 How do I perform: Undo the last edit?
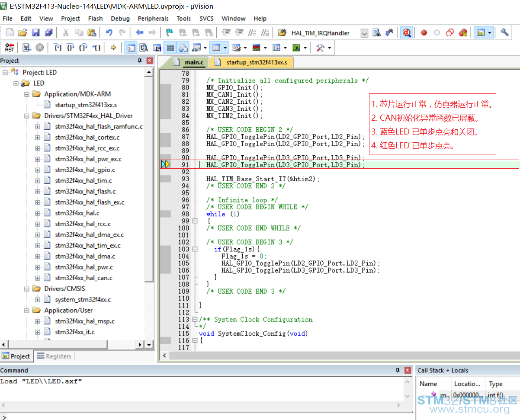[x=109, y=32]
